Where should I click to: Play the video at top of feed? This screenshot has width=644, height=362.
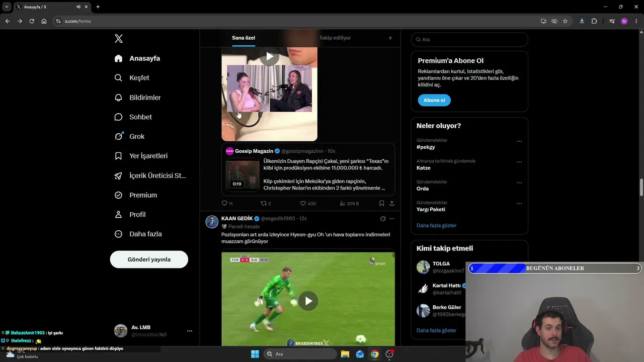(x=269, y=56)
